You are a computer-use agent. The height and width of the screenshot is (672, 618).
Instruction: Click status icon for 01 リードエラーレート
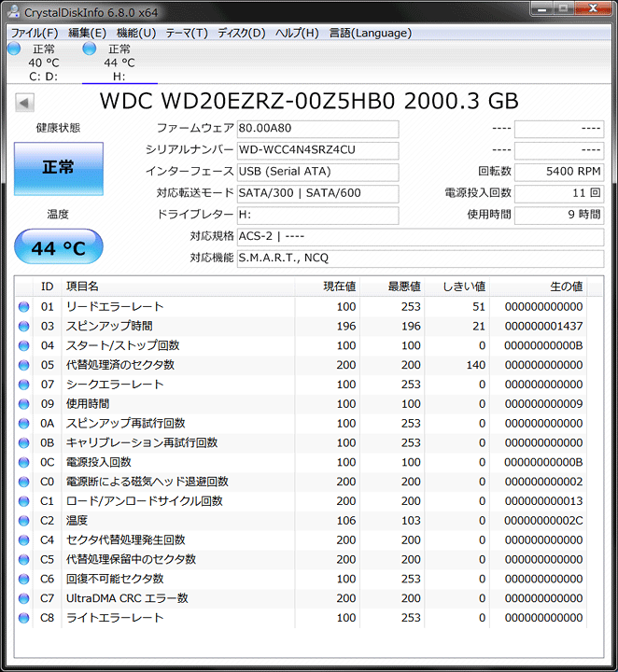(24, 307)
